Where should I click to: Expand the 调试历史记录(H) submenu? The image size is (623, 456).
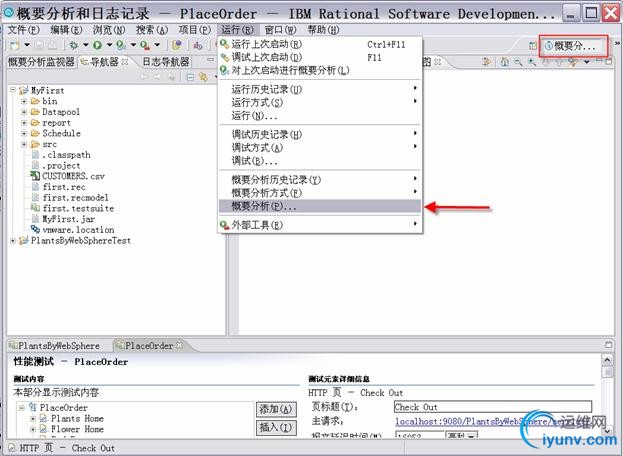pyautogui.click(x=320, y=134)
